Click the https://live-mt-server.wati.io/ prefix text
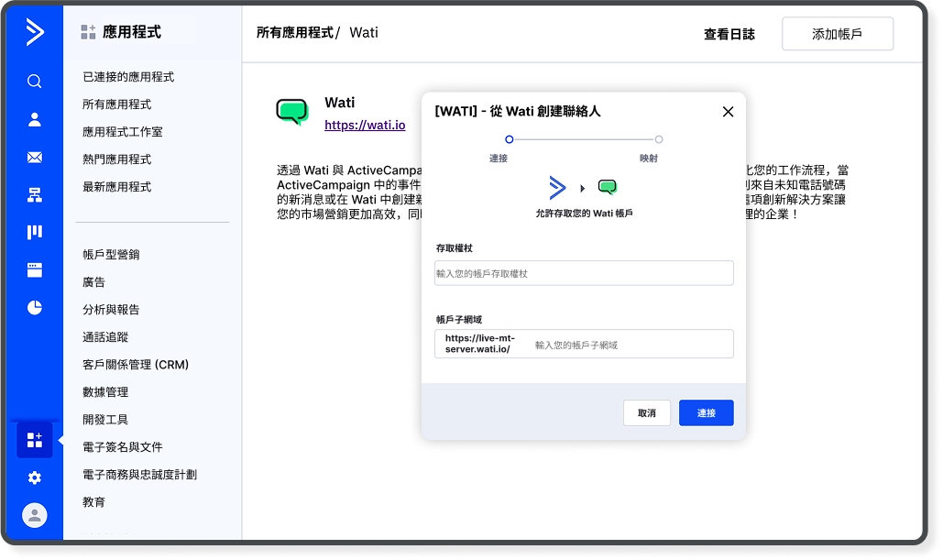943x560 pixels. click(480, 344)
